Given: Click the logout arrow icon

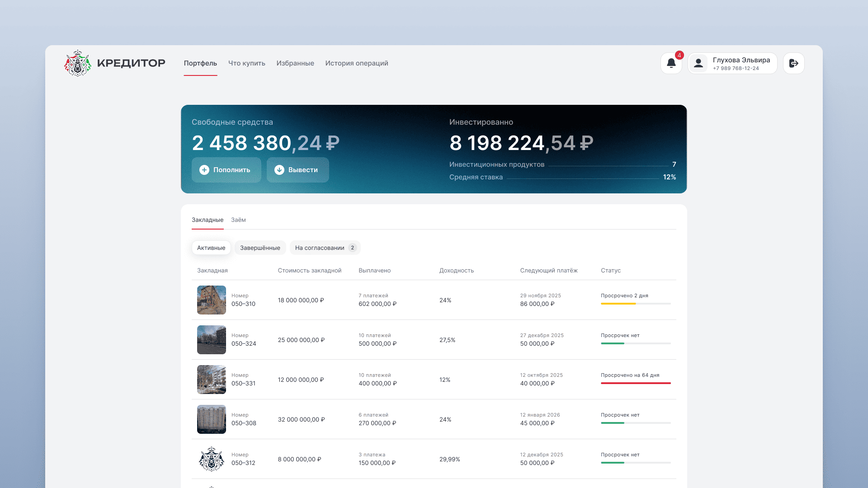Looking at the screenshot, I should pyautogui.click(x=793, y=63).
